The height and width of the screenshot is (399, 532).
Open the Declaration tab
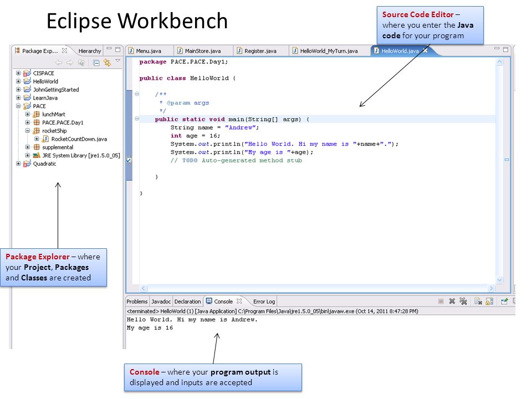[188, 301]
